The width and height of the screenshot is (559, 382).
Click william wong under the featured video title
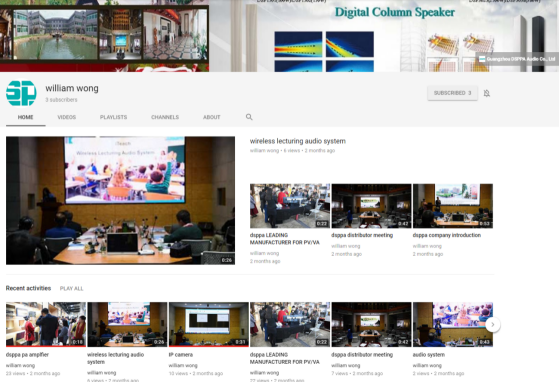(x=264, y=151)
